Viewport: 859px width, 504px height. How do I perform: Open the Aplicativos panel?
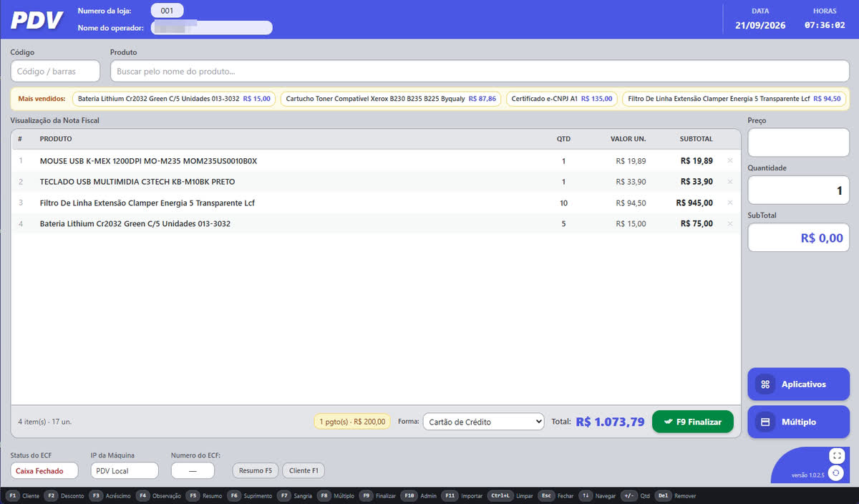point(798,384)
